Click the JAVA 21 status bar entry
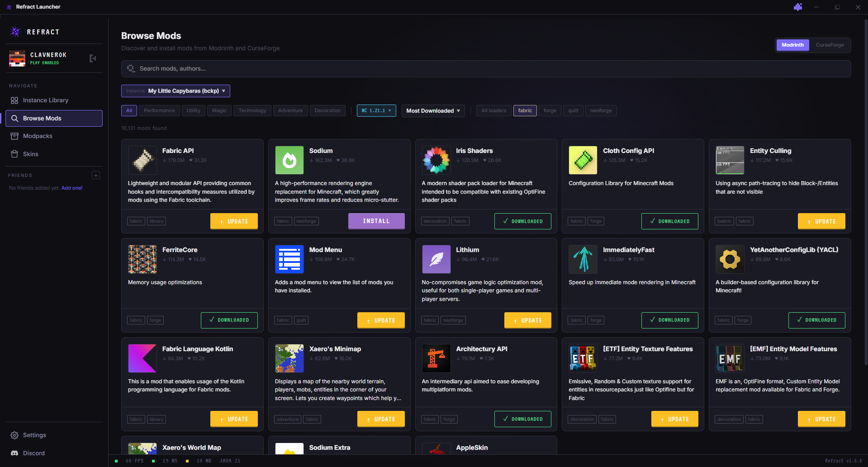The width and height of the screenshot is (868, 467). 230,461
